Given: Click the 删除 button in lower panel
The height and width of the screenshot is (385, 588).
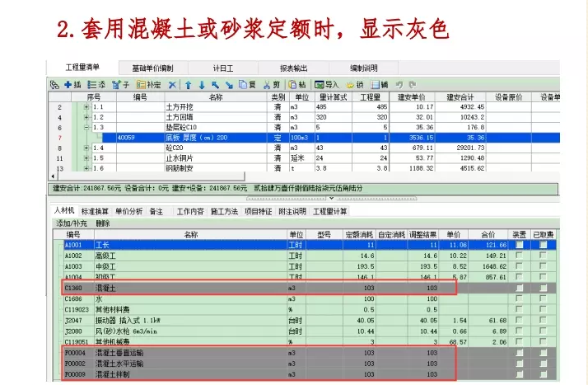Looking at the screenshot, I should [103, 223].
